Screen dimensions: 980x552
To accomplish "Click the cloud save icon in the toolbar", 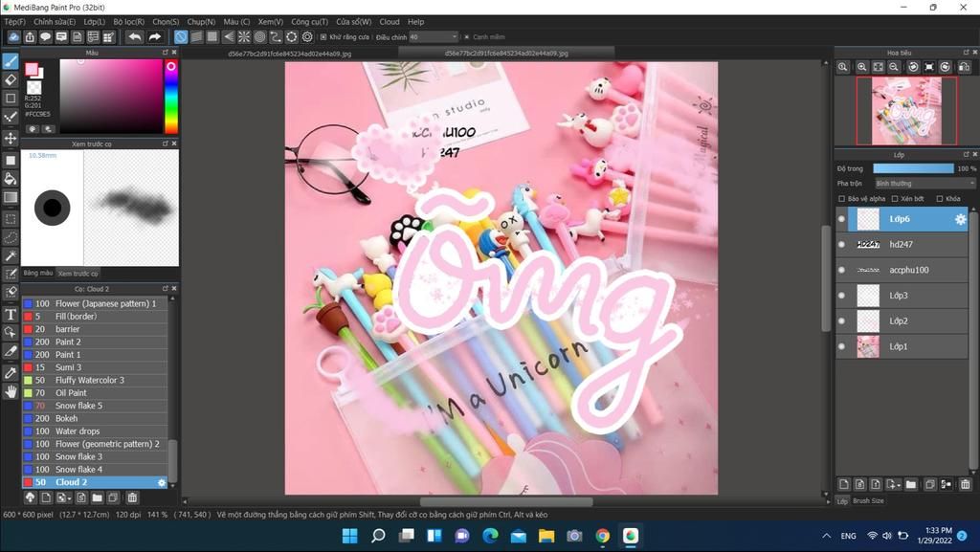I will 13,37.
